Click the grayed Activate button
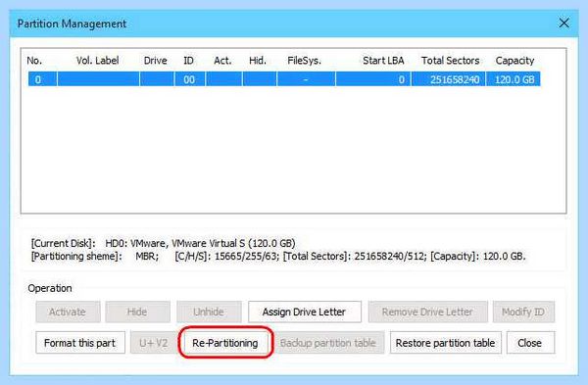This screenshot has width=588, height=385. click(x=68, y=312)
